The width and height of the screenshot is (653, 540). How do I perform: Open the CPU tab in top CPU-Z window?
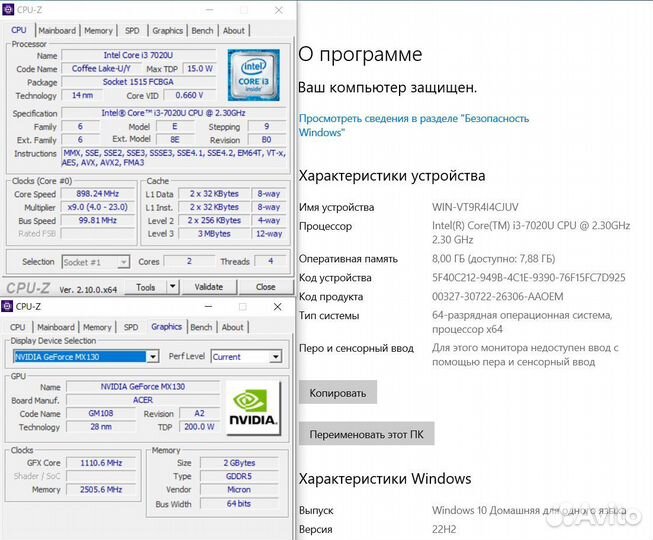pos(19,30)
